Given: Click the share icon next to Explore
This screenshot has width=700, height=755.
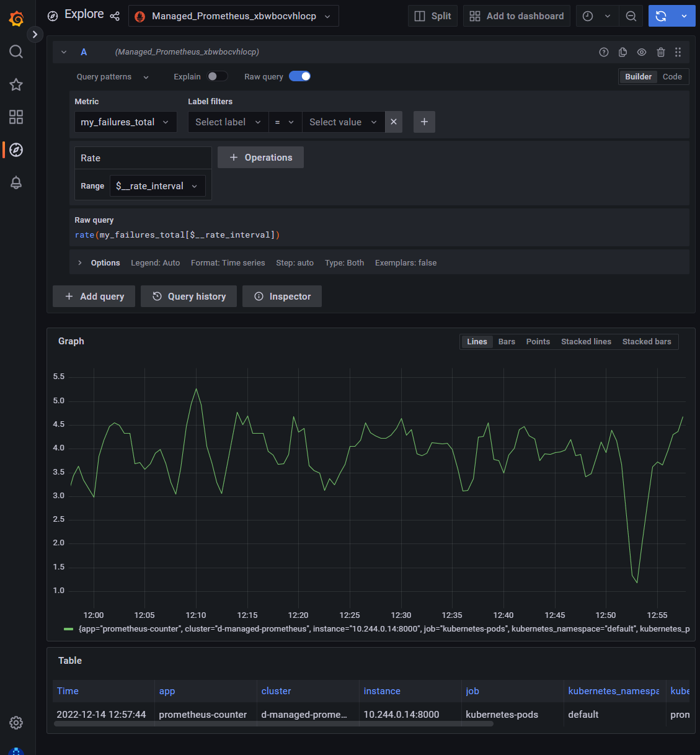Looking at the screenshot, I should [x=115, y=16].
